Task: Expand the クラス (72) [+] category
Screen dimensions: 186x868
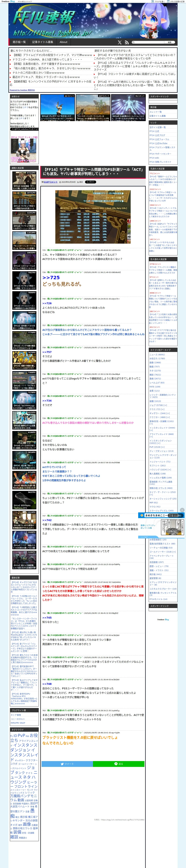Action: 157,409
